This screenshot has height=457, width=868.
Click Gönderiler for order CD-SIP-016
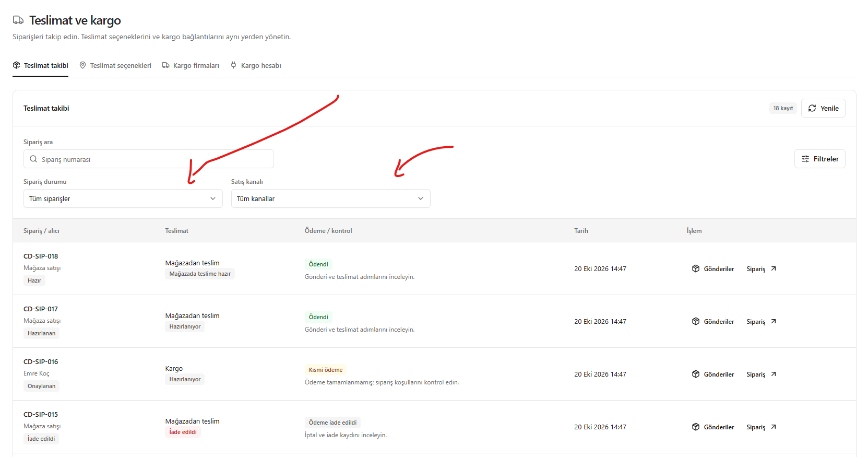713,374
